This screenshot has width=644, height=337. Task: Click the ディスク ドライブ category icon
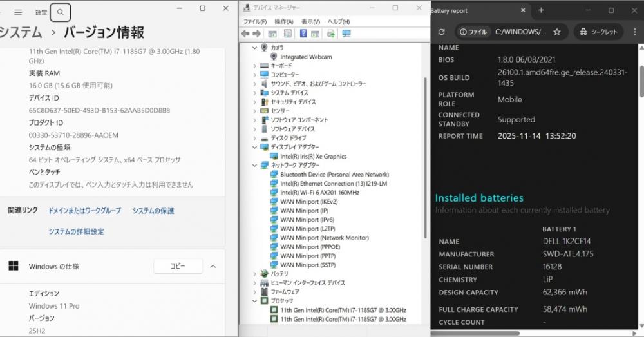coord(264,139)
